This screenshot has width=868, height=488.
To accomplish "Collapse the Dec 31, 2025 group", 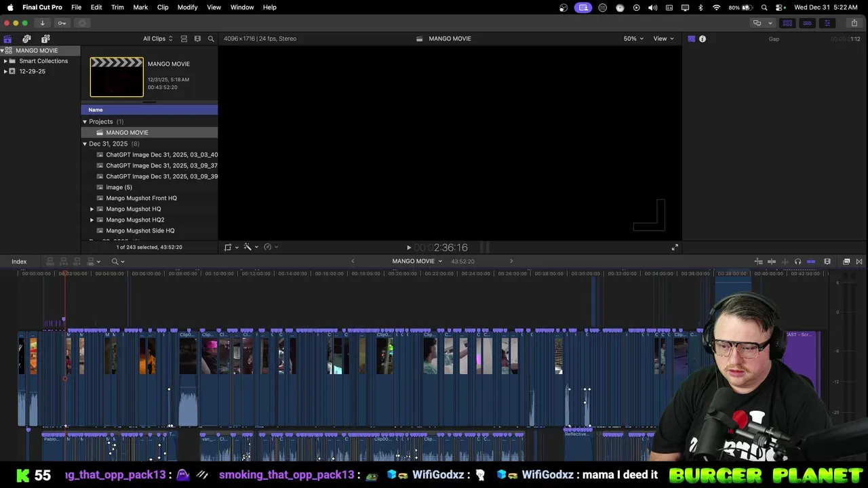I will 85,144.
